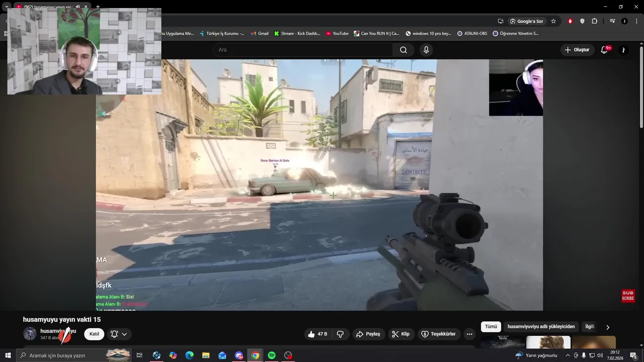The width and height of the screenshot is (644, 362).
Task: Open Stream - Kick Dashboard bookmark
Action: (x=297, y=34)
